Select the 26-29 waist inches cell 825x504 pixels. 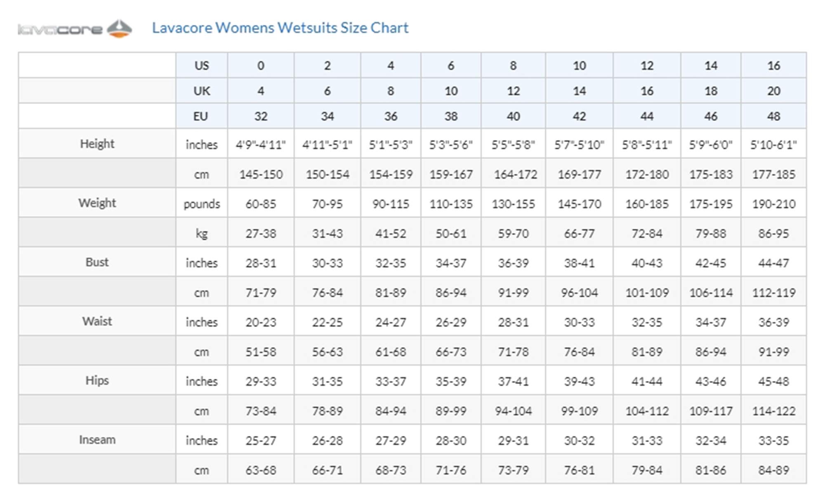[451, 322]
